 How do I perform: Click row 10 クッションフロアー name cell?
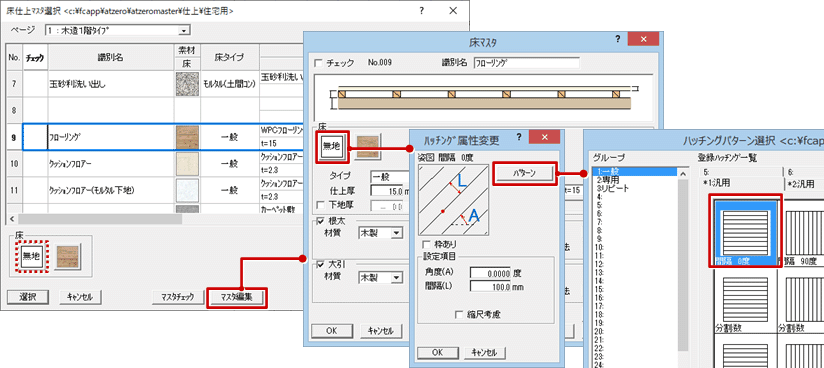click(x=111, y=163)
